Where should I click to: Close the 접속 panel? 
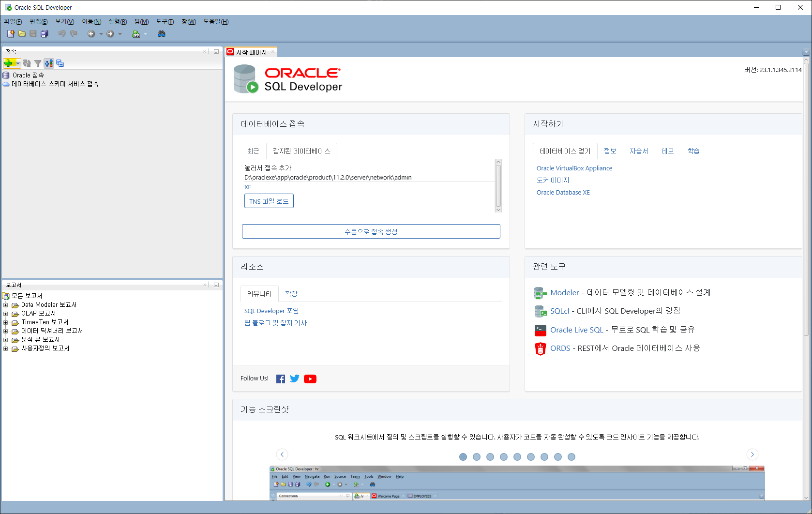click(205, 51)
